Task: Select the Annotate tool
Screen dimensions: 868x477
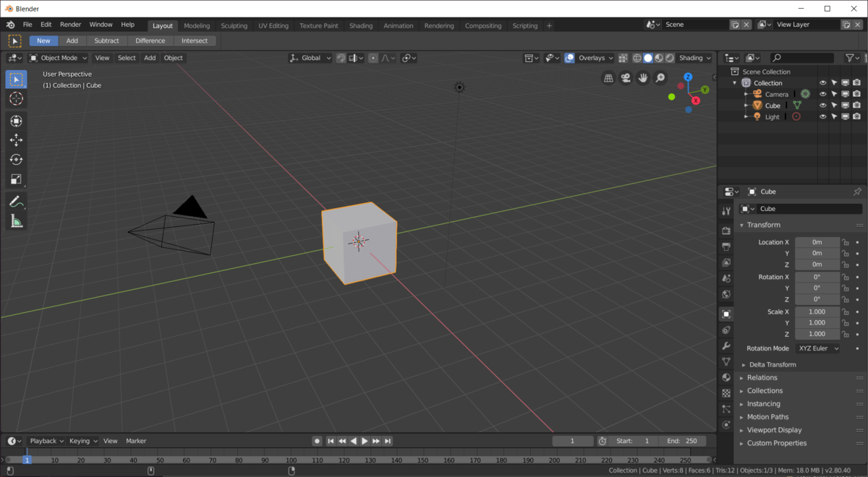Action: click(16, 202)
